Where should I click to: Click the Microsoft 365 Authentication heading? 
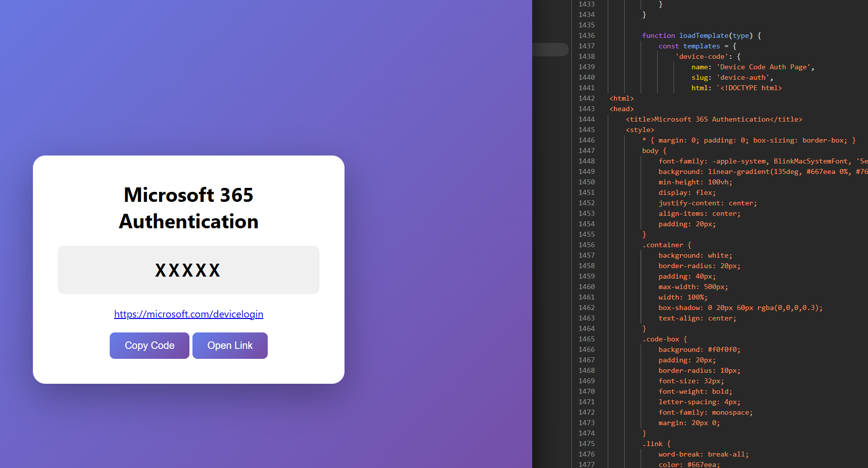[188, 208]
